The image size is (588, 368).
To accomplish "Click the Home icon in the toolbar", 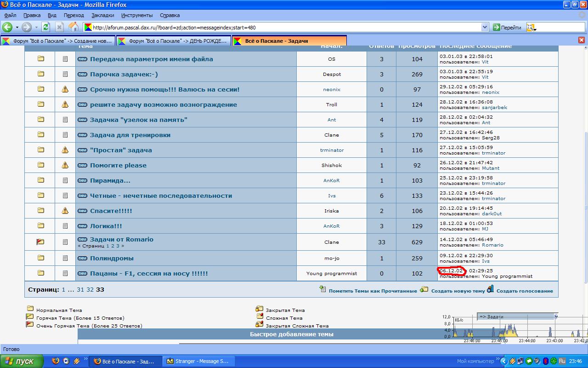I will click(73, 27).
